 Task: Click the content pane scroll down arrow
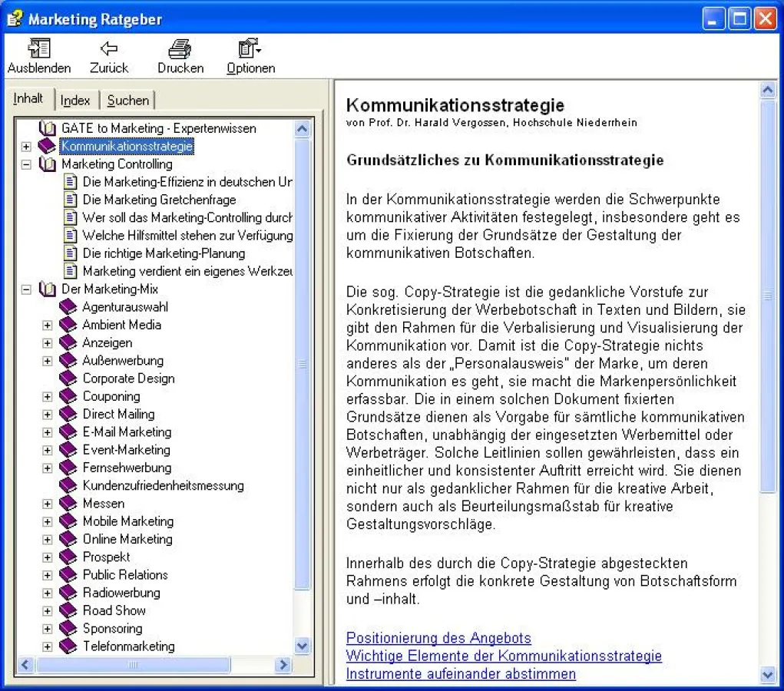(768, 675)
